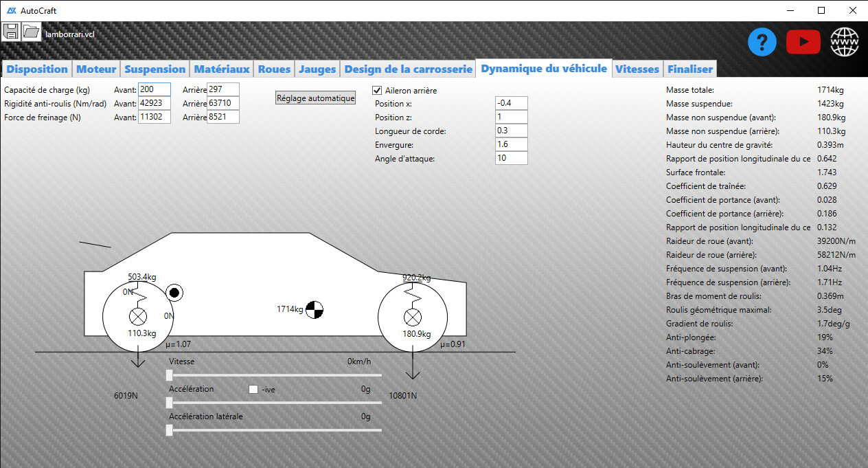Click the Accélération latérale slider handle
This screenshot has height=468, width=868.
click(170, 430)
